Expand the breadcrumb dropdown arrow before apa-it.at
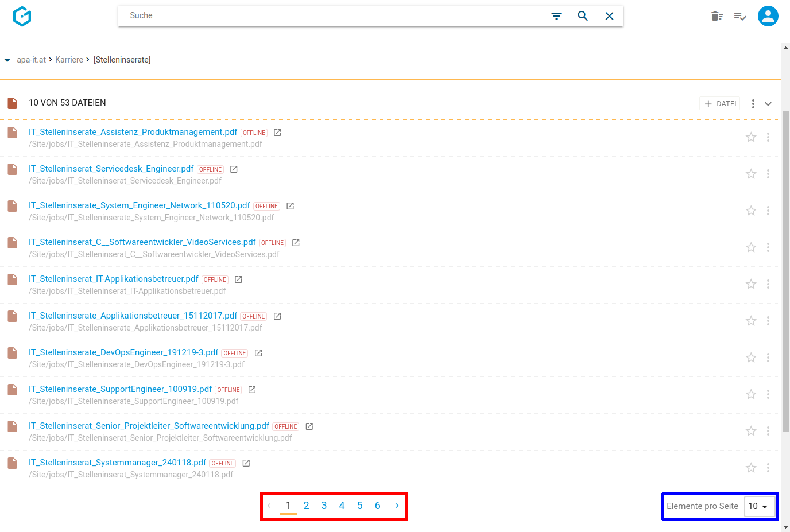This screenshot has width=790, height=532. point(7,60)
